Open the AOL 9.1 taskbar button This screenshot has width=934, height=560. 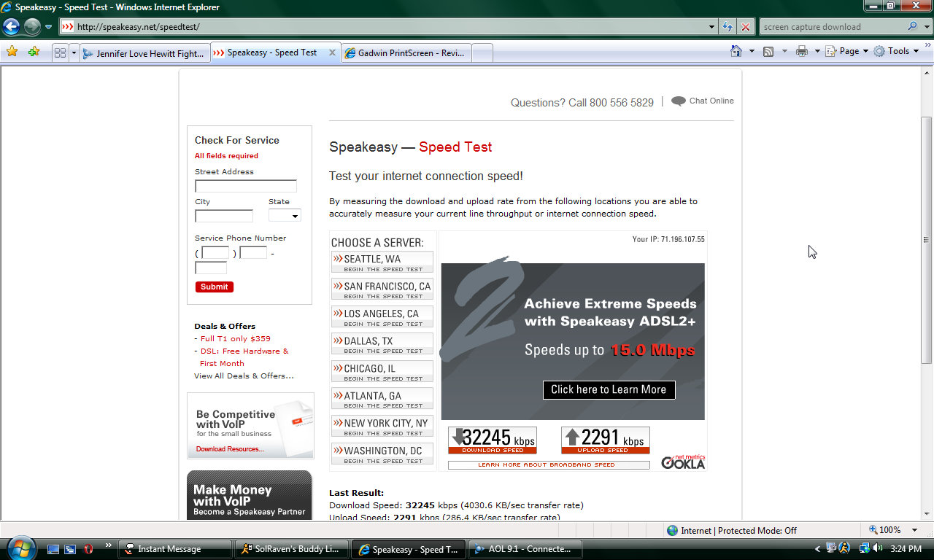point(525,549)
